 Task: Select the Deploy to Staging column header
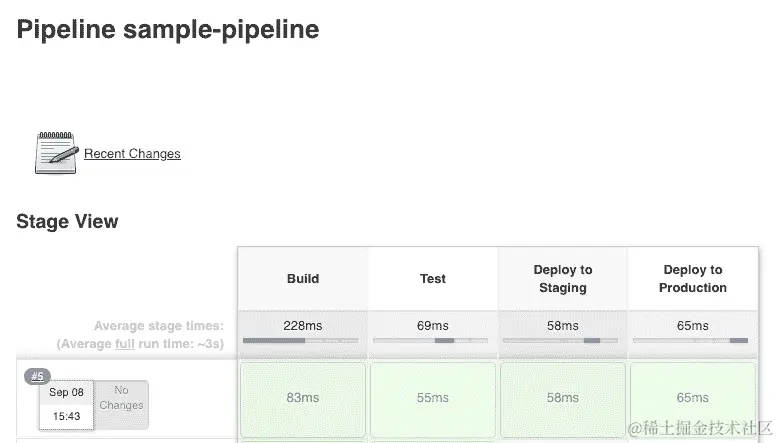point(563,279)
